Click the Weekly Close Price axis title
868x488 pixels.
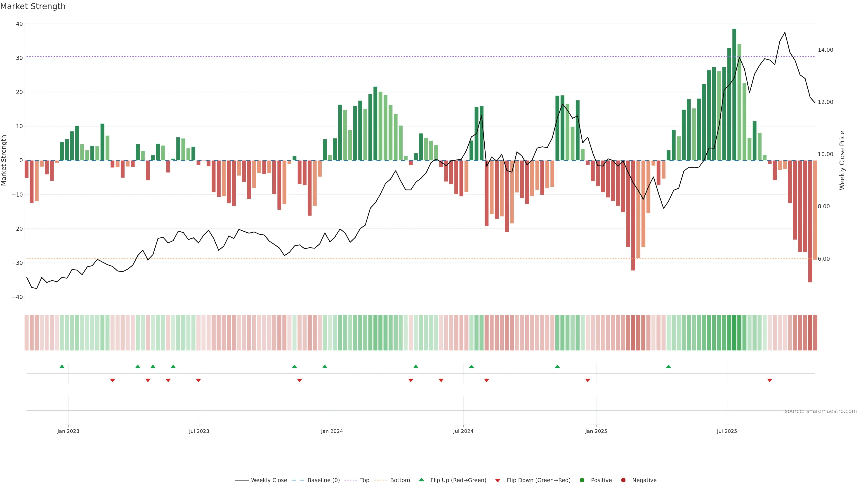pyautogui.click(x=842, y=160)
